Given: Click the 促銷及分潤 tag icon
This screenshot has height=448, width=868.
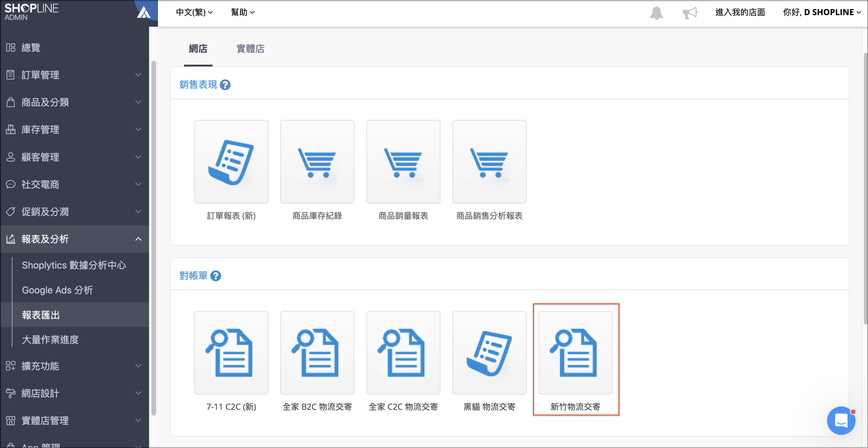Looking at the screenshot, I should 11,212.
